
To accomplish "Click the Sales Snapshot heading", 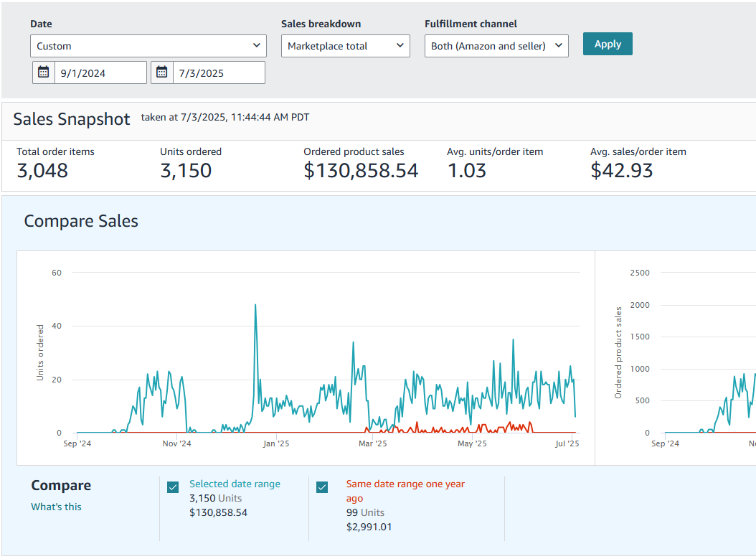I will pyautogui.click(x=70, y=119).
